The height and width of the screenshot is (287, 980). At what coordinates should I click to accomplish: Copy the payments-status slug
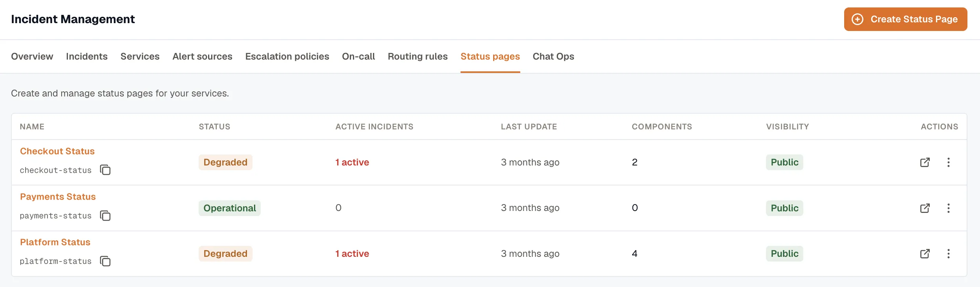click(105, 216)
